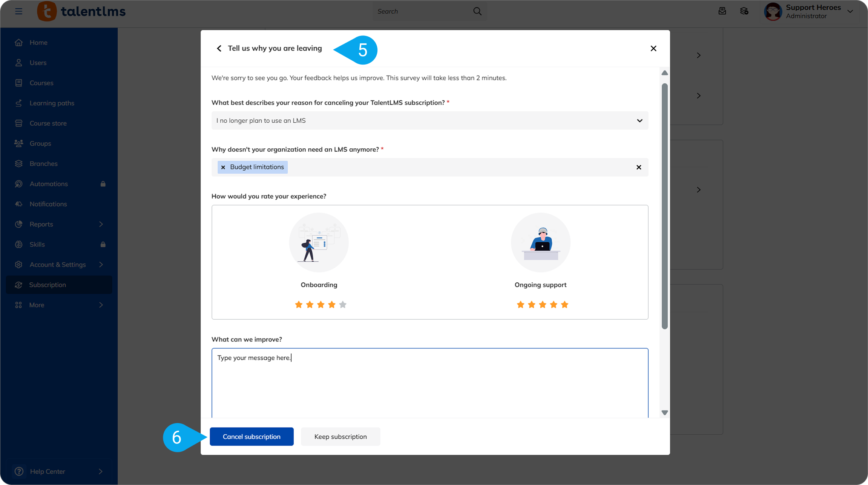Click the search magnifier icon
Screen dimensions: 868x485
(477, 11)
